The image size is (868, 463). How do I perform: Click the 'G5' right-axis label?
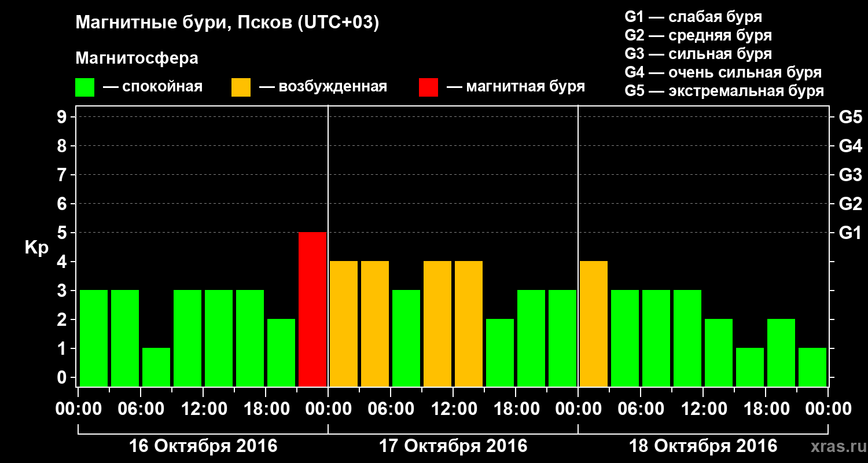click(850, 117)
